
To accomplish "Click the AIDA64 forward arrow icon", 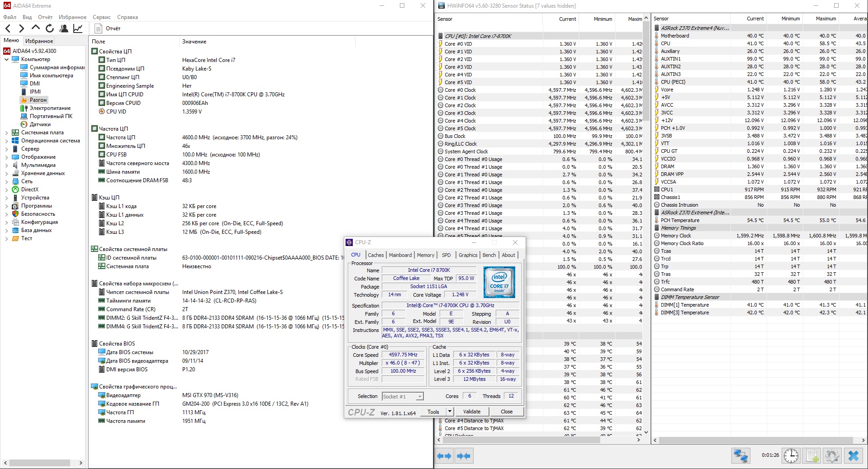I will (x=21, y=28).
